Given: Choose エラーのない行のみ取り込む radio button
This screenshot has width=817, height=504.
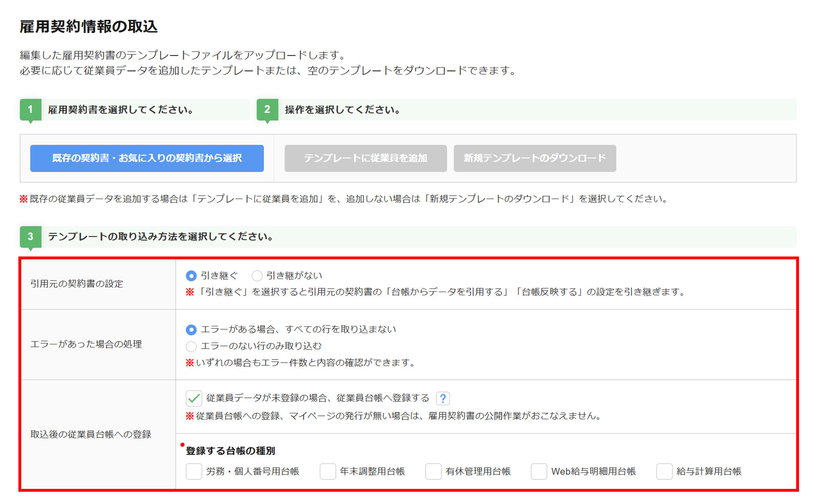Looking at the screenshot, I should (191, 346).
